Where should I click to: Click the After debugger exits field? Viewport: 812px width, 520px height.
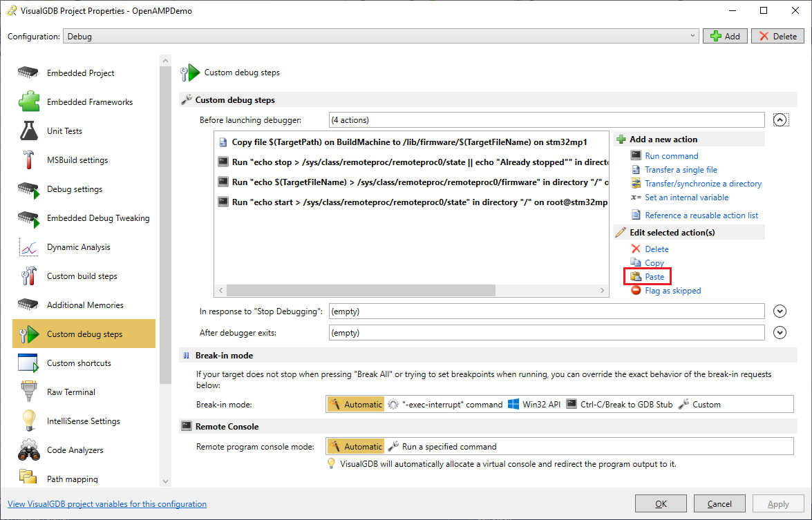pyautogui.click(x=547, y=333)
